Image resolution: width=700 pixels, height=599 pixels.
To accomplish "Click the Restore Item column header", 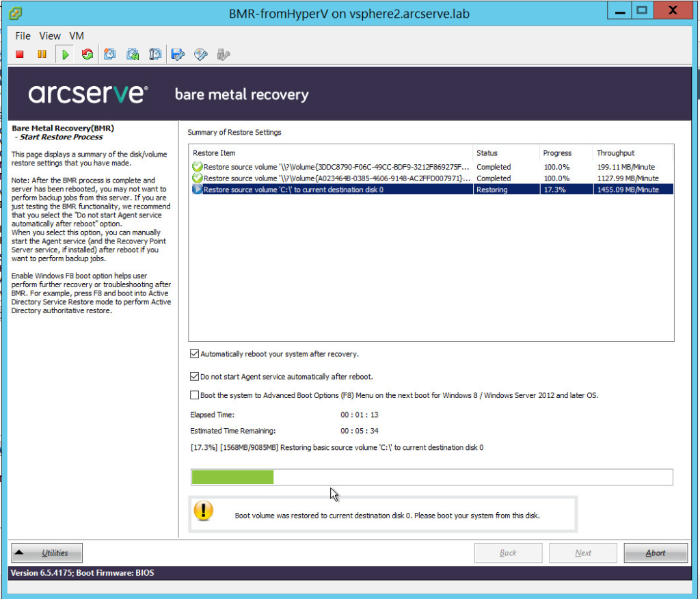I will (x=330, y=152).
